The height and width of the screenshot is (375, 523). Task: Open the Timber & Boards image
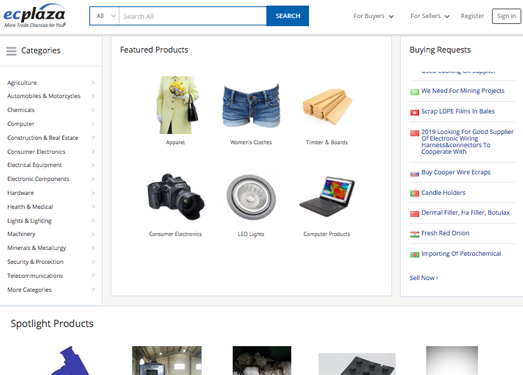click(327, 106)
